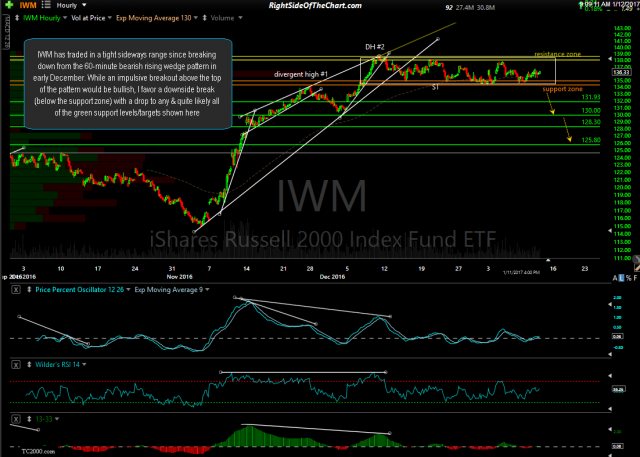Click reorder arrows beside 13-33
This screenshot has height=457, width=640.
[x=29, y=419]
